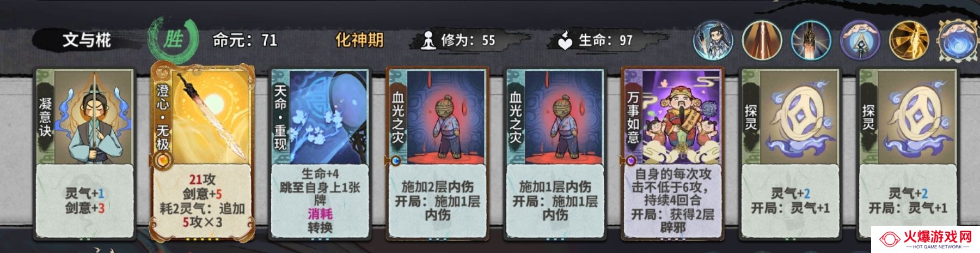
Task: Click the swordsman character portrait icon
Action: 713,40
